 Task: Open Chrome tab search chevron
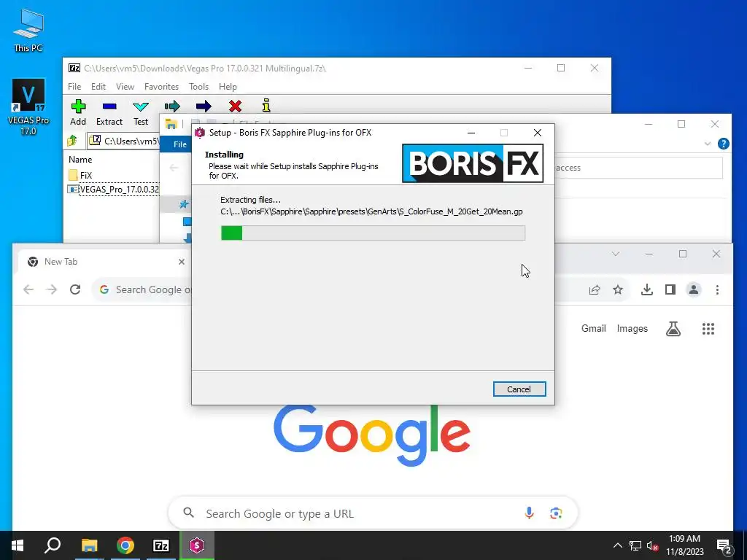click(616, 254)
